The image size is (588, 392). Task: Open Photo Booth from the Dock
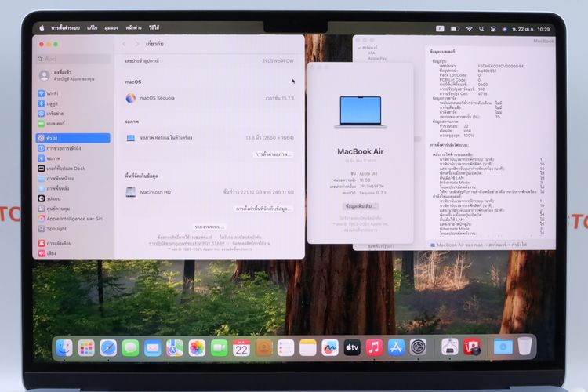pyautogui.click(x=472, y=347)
